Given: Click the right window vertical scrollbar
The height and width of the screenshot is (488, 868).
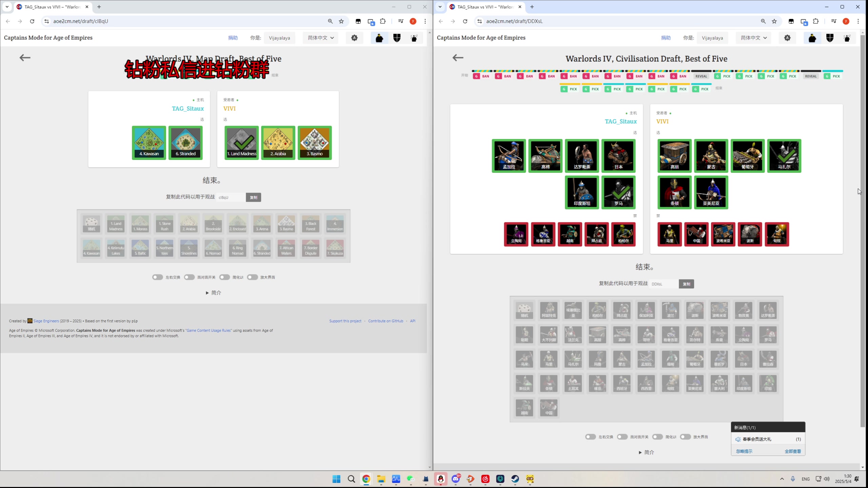Looking at the screenshot, I should 863,230.
